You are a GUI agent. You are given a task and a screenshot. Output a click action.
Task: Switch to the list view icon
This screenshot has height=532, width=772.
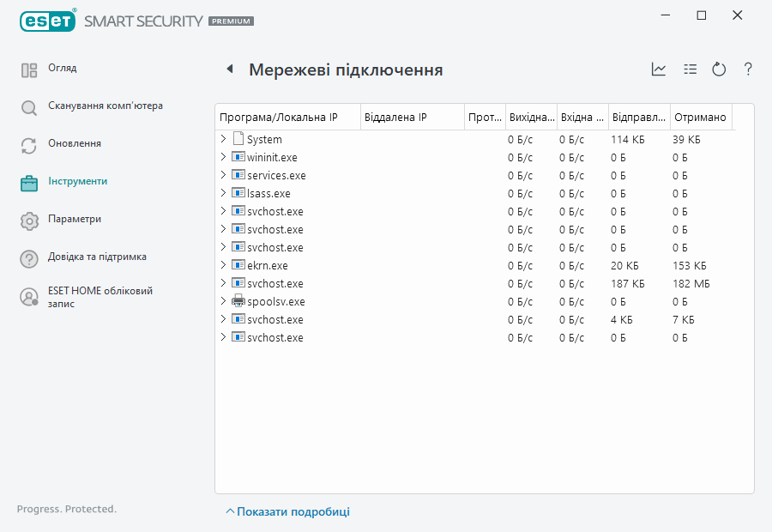690,70
